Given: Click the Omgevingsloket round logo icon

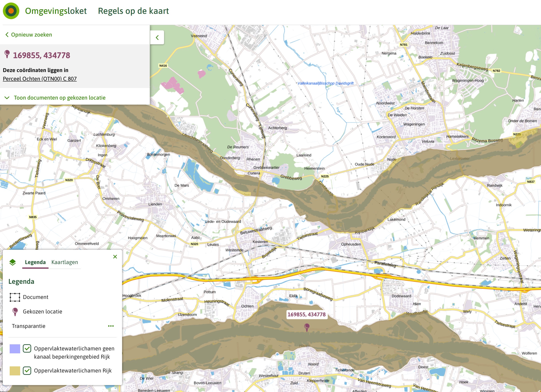Looking at the screenshot, I should [x=11, y=11].
